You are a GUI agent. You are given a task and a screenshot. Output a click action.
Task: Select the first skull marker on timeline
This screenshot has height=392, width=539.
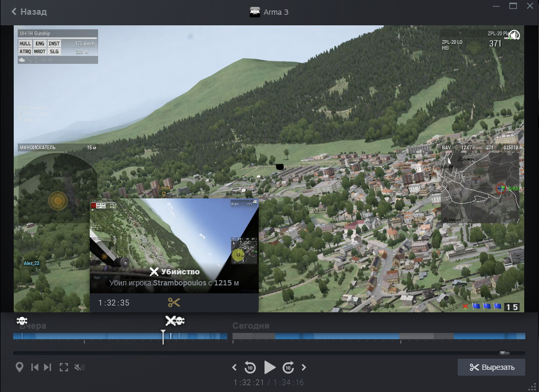point(22,321)
